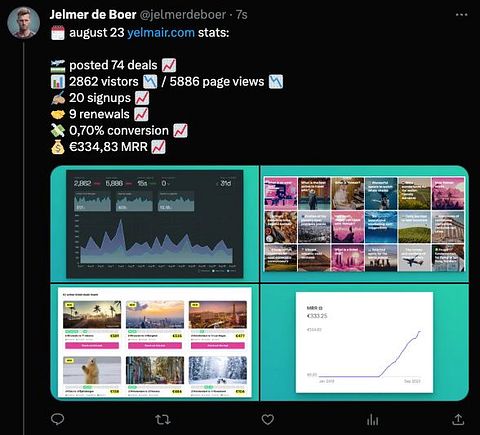Click the share upload icon
This screenshot has height=435, width=480.
pyautogui.click(x=458, y=419)
